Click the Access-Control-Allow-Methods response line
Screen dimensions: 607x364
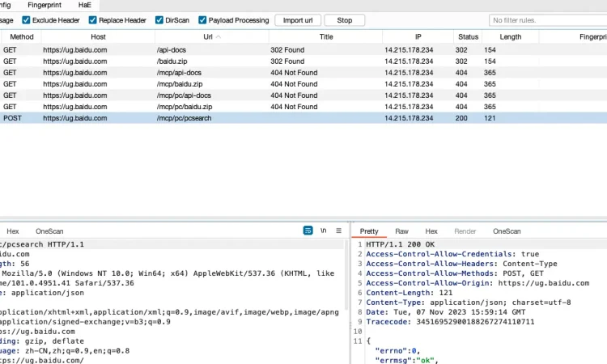(455, 273)
